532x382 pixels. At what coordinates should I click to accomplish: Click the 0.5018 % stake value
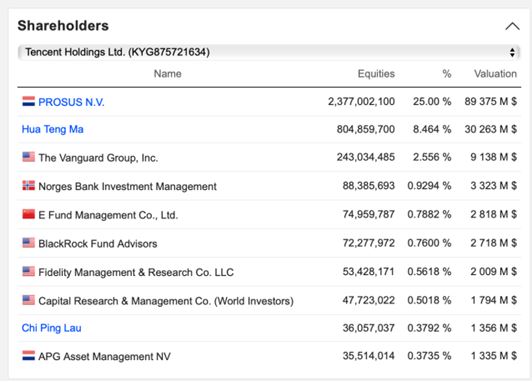pyautogui.click(x=430, y=300)
